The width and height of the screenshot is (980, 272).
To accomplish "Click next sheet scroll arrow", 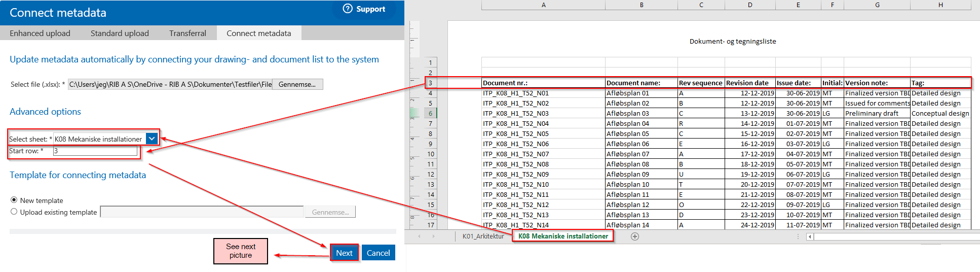I will click(x=433, y=236).
